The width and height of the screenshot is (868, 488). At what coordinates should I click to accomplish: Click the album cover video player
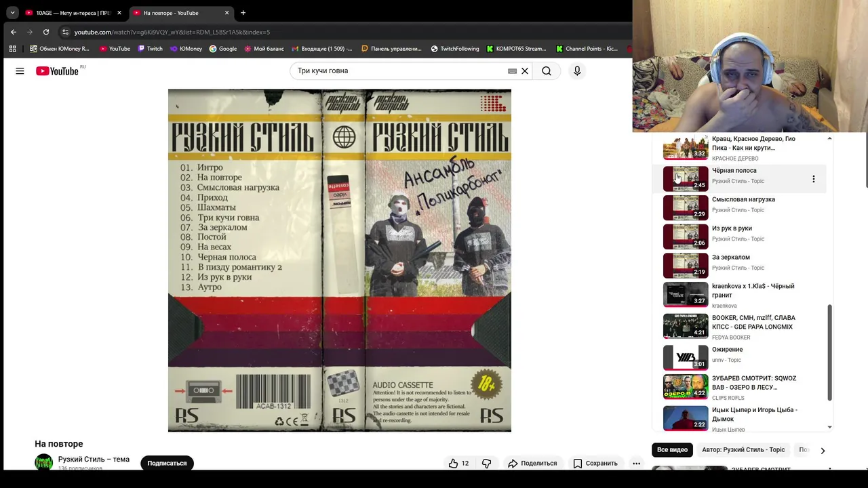click(340, 260)
